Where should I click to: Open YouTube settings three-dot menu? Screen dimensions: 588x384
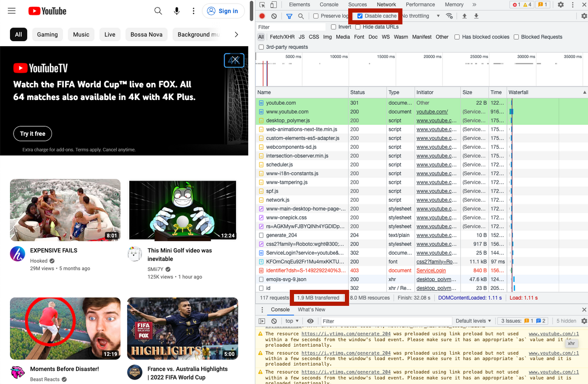pyautogui.click(x=194, y=11)
